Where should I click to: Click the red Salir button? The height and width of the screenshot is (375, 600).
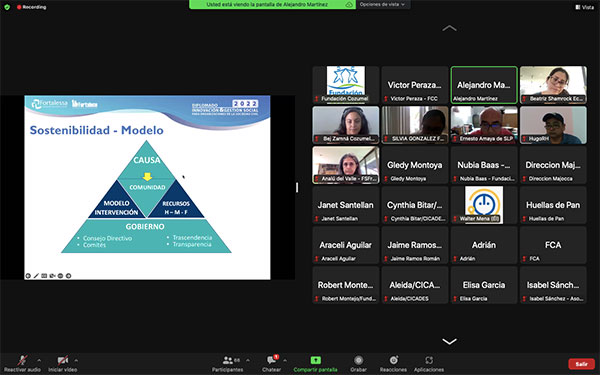coord(581,364)
